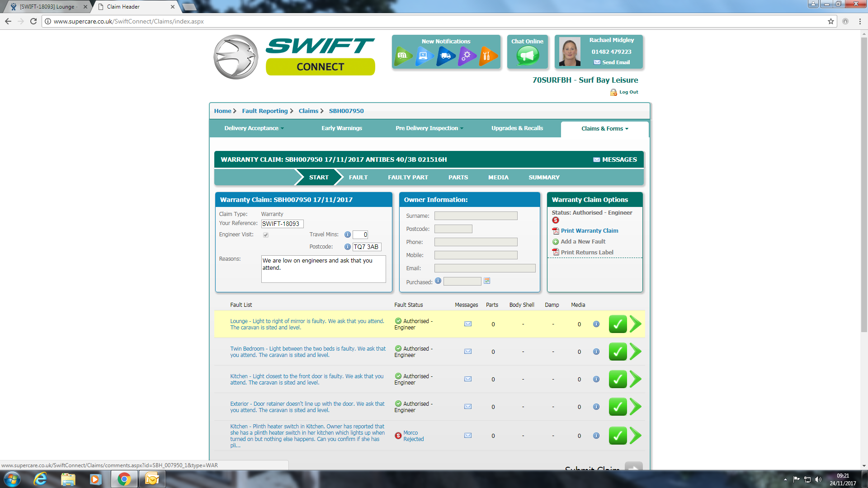Click the Print Warranty Claim link
This screenshot has height=488, width=868.
(589, 231)
